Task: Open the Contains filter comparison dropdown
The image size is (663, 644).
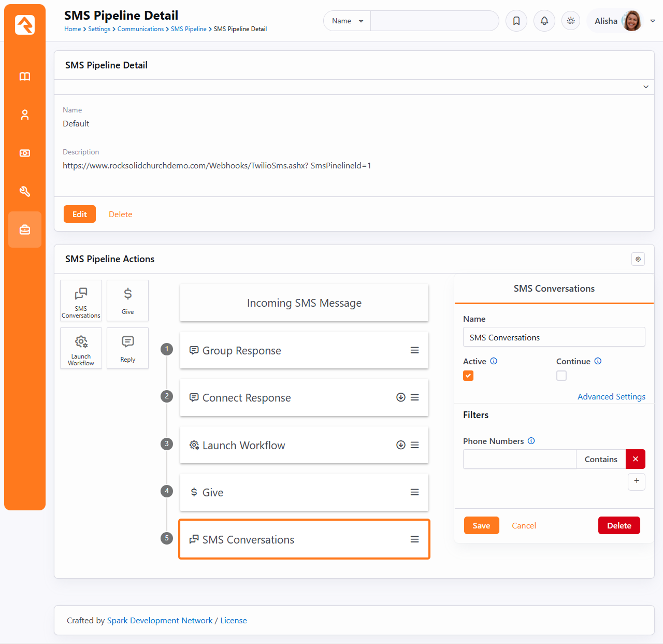Action: (601, 459)
